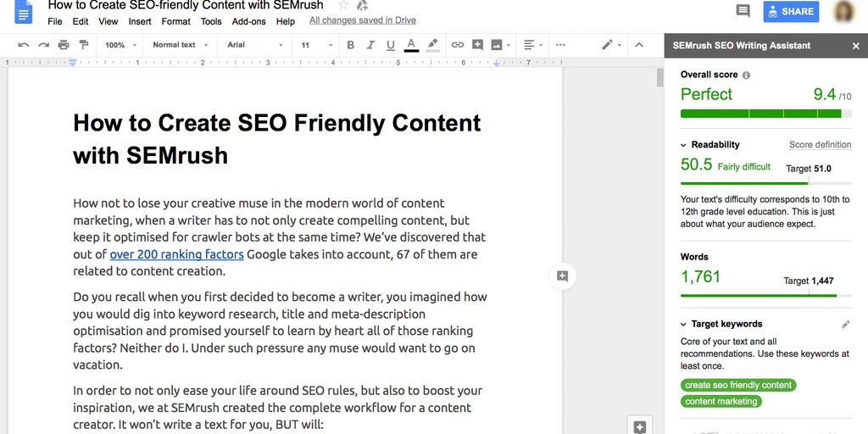The width and height of the screenshot is (868, 434).
Task: Click the document heading text
Action: 277,139
